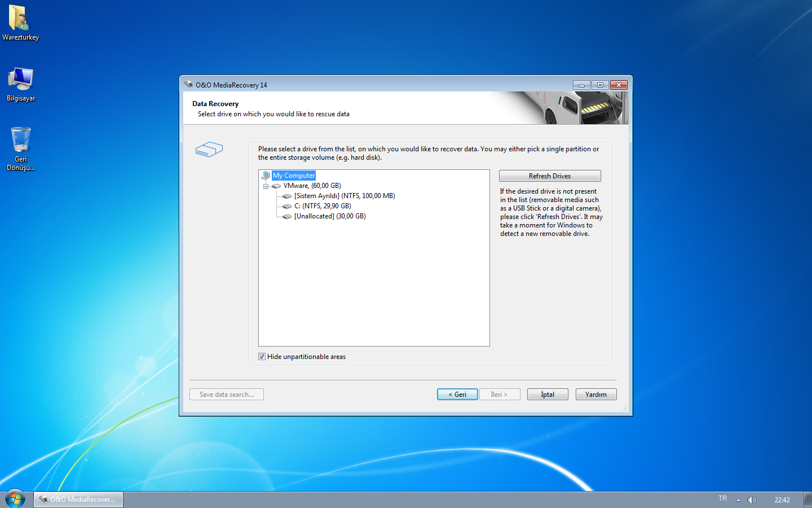This screenshot has height=508, width=812.
Task: Click Save data search... button
Action: point(227,395)
